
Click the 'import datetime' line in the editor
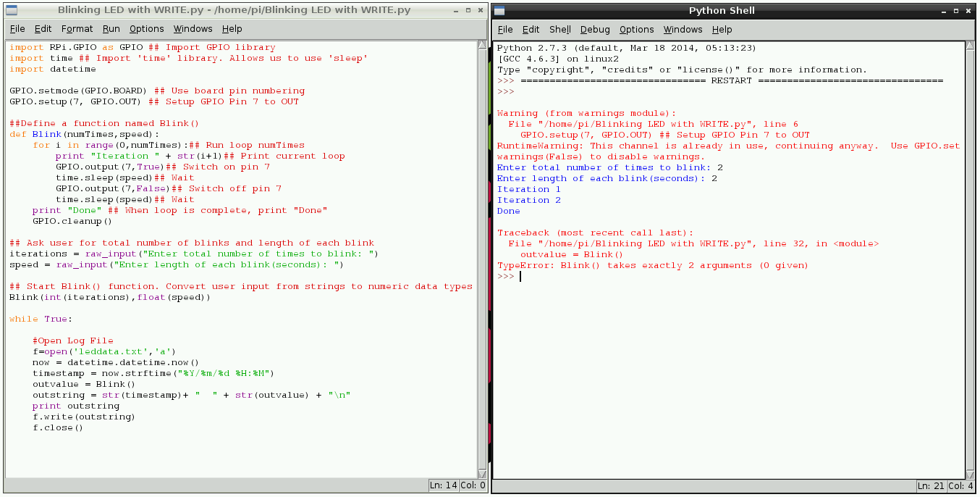pos(53,70)
